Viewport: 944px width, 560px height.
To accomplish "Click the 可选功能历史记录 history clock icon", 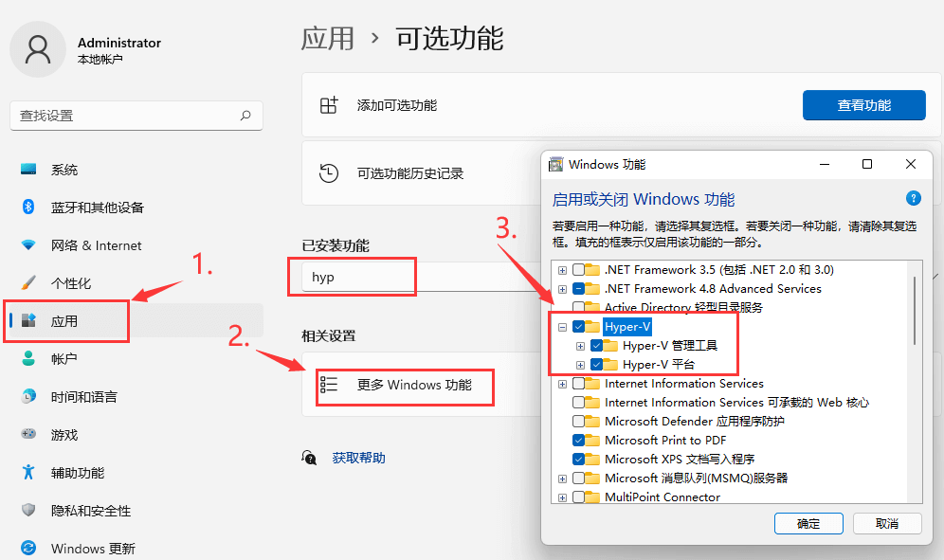I will [x=329, y=173].
